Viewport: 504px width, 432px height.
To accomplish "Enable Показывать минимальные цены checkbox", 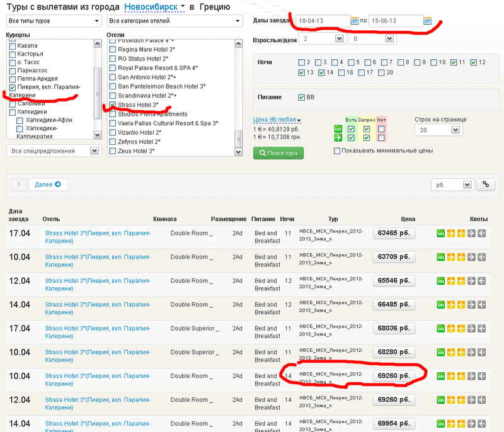I will [x=337, y=151].
